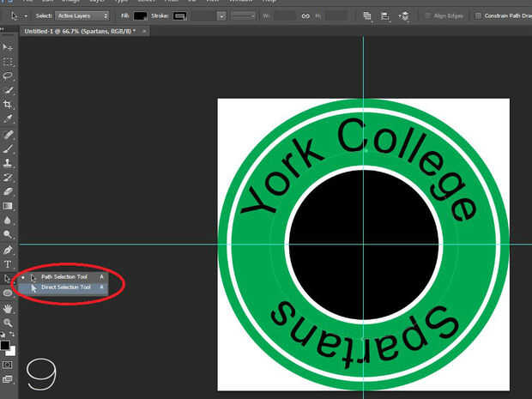Select the History Brush tool
Image resolution: width=532 pixels, height=399 pixels.
(8, 177)
